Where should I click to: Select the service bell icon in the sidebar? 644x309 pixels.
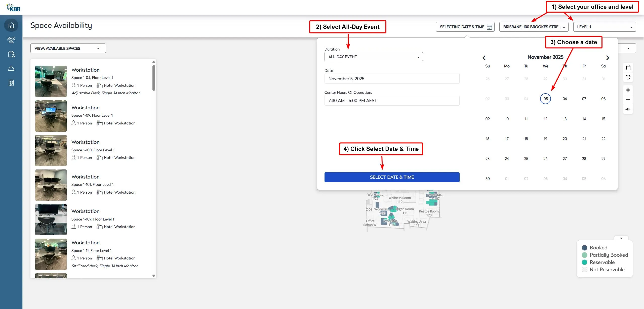[11, 68]
